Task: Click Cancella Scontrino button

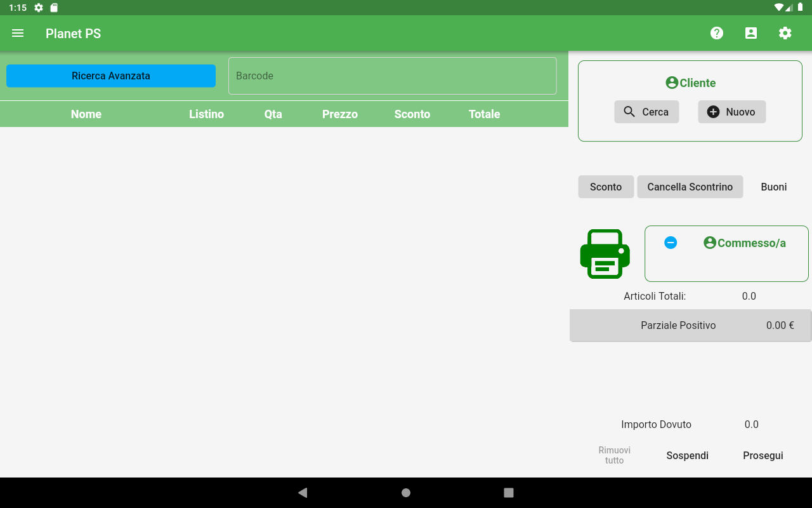Action: 690,187
